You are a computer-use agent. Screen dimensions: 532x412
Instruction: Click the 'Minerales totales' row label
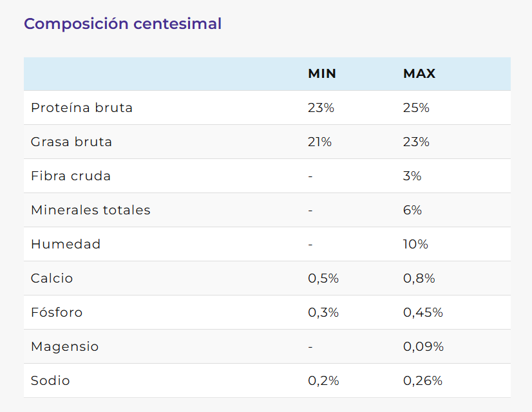(x=91, y=210)
